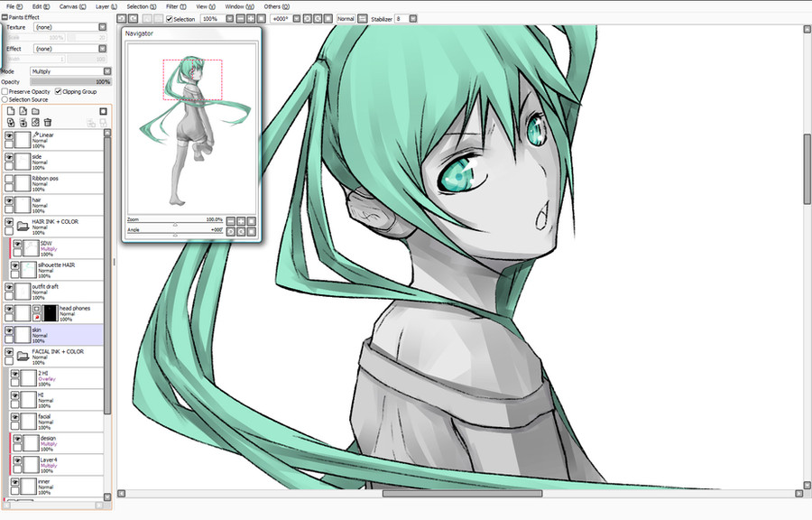
Task: Select the 2 HI overlay layer
Action: [57, 378]
